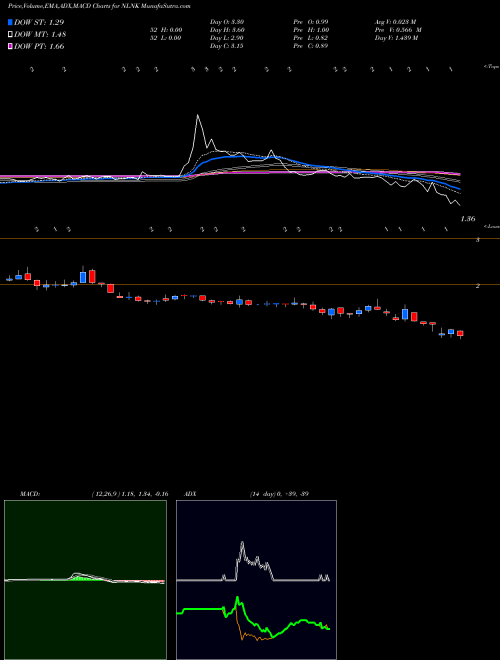Click the 'Pre H: 1.09' value
Screen dimensions: 500x660
311,30
